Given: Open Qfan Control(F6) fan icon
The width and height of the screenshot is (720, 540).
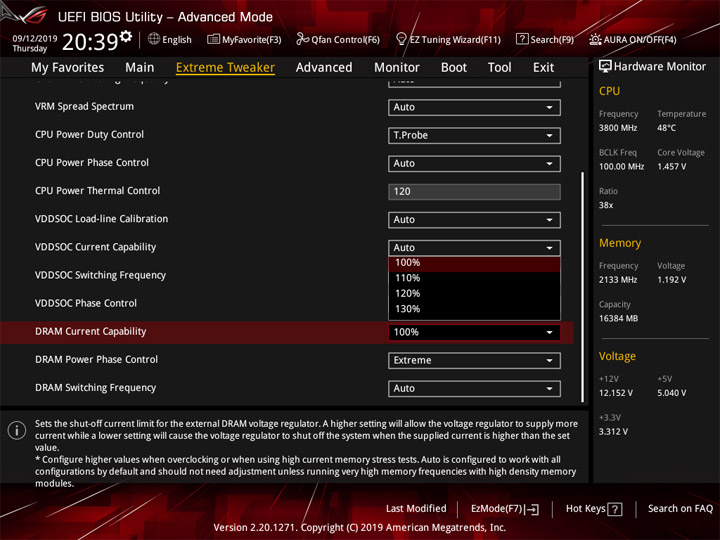Looking at the screenshot, I should click(x=302, y=39).
